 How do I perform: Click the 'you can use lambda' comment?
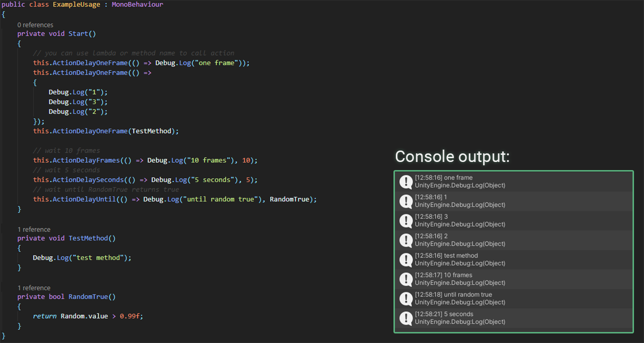tap(134, 53)
